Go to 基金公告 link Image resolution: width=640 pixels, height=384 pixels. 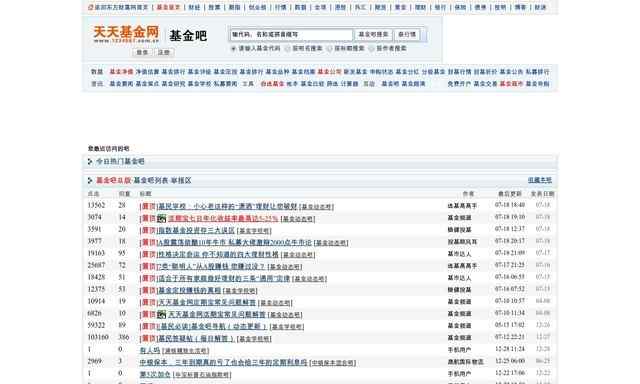[511, 72]
